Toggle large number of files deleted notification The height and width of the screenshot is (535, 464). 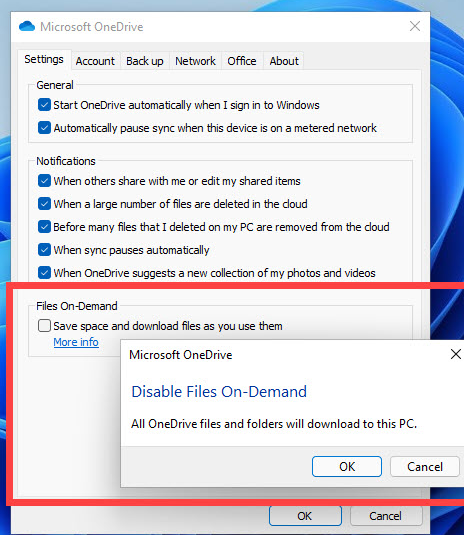(x=44, y=204)
